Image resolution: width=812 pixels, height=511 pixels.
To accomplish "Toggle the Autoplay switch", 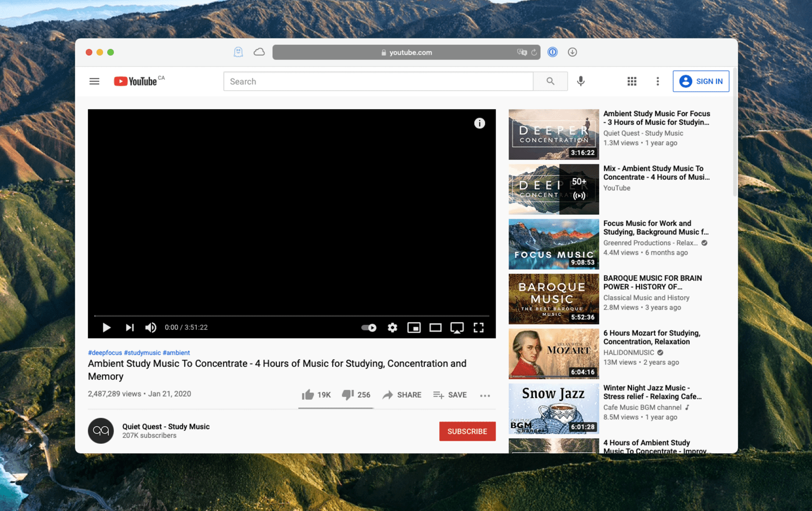I will point(369,328).
